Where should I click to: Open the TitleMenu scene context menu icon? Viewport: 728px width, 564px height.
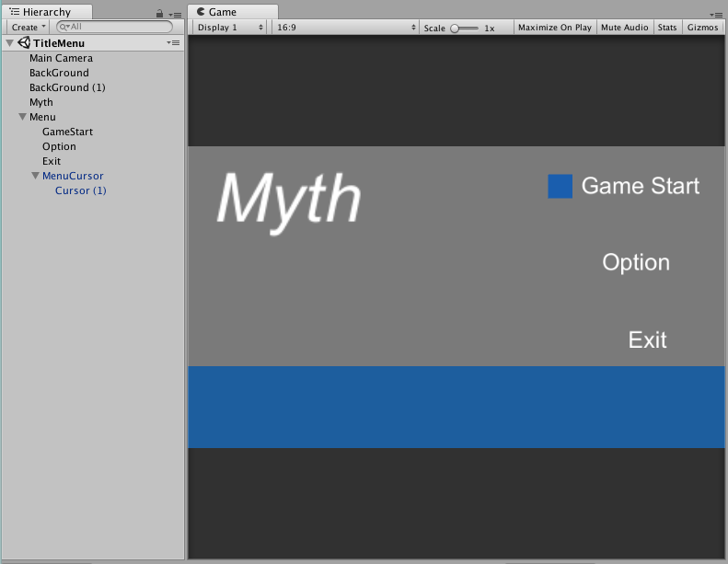tap(173, 42)
